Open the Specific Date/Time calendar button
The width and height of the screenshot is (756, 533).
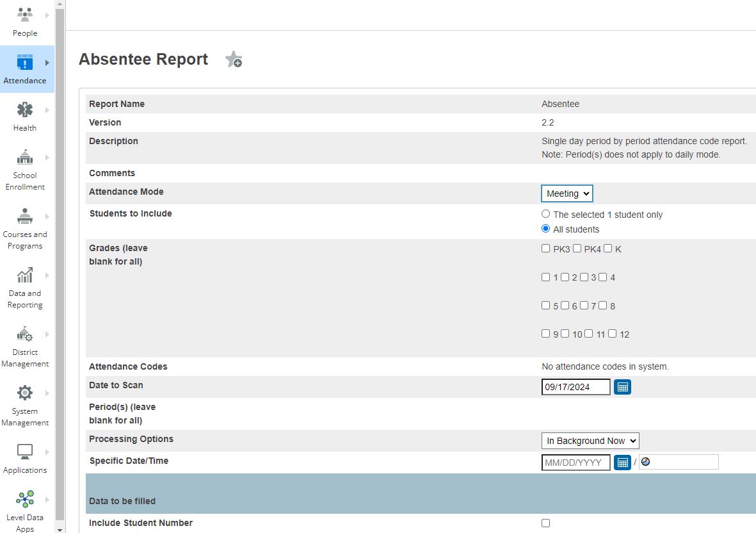[x=622, y=462]
